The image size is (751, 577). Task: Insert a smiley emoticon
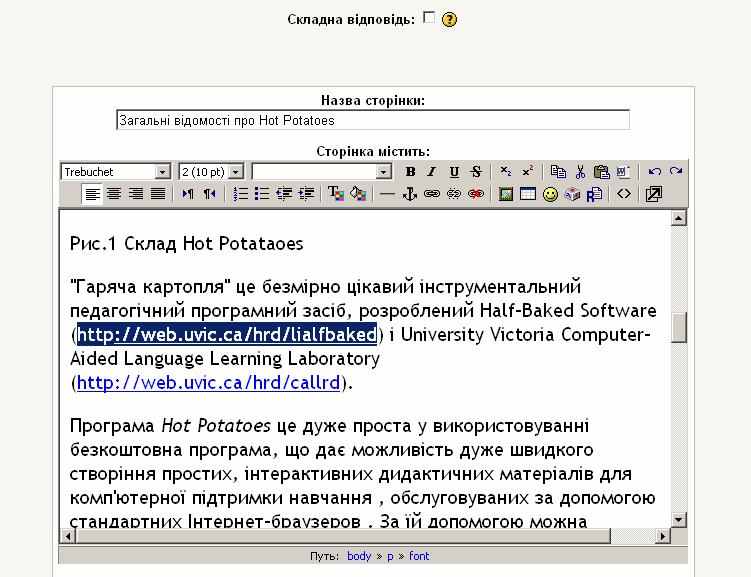(x=550, y=194)
